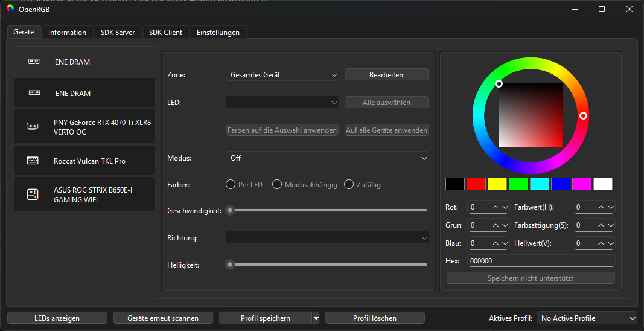Click the OpenRGB logo in title bar

pyautogui.click(x=10, y=9)
